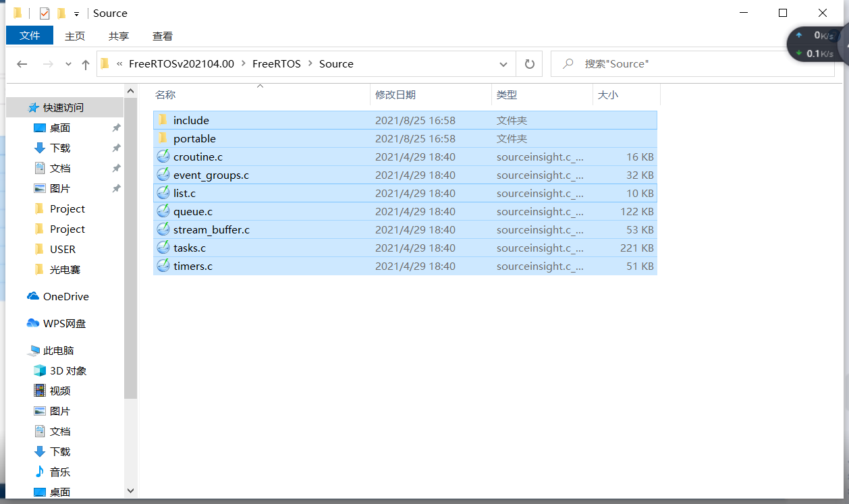Unpin 文档 via its pin icon
The image size is (849, 504).
coord(116,168)
